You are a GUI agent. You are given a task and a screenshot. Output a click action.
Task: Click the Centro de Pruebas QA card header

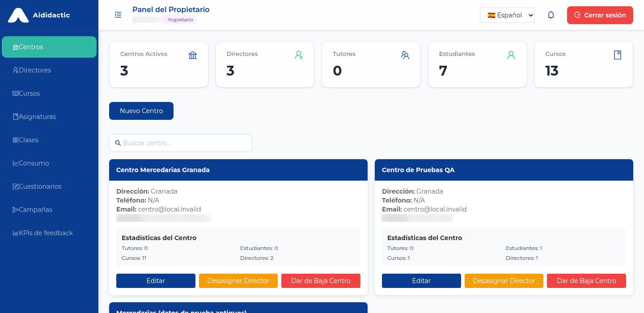tap(504, 170)
